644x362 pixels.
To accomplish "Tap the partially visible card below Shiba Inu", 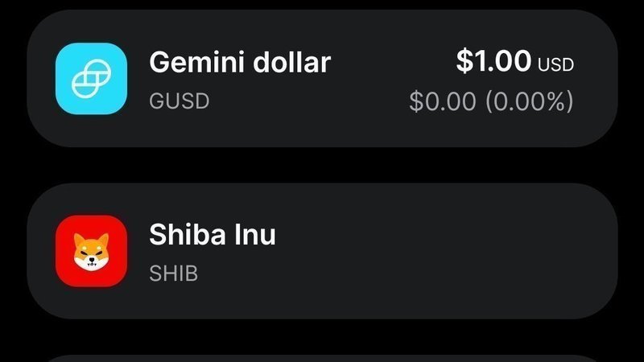I will pos(322,358).
